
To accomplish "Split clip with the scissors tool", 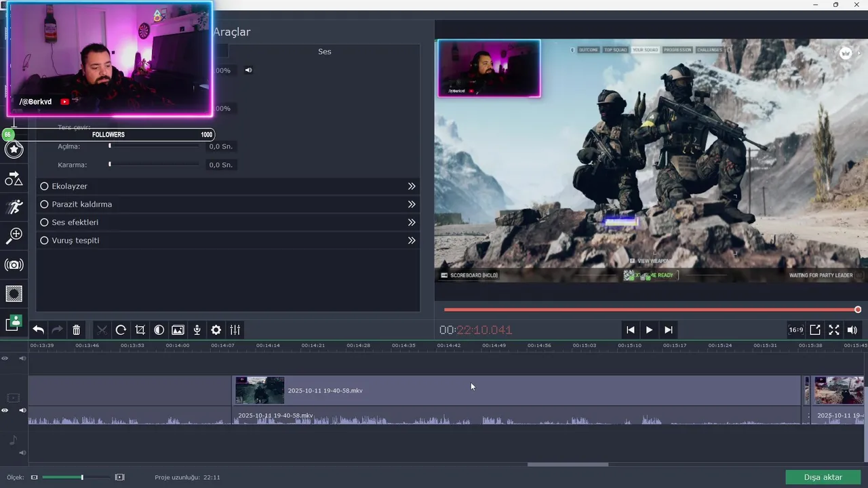I will [102, 330].
